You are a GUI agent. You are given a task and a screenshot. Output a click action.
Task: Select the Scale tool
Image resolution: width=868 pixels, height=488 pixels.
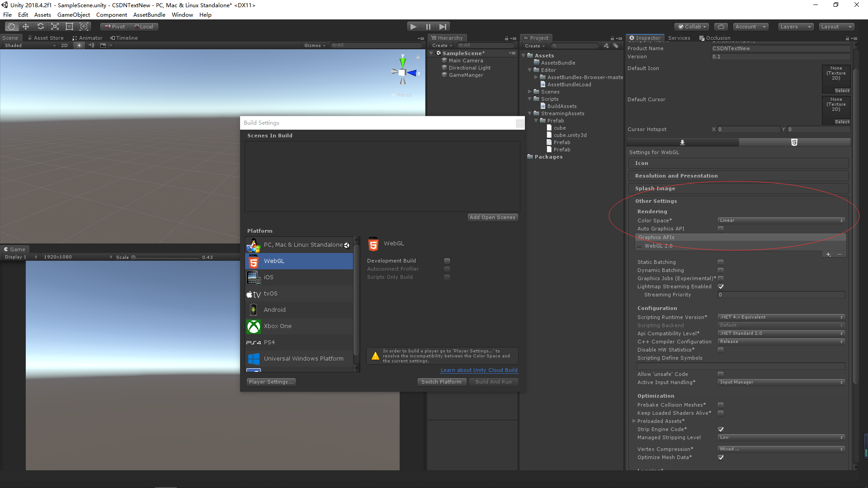[55, 27]
